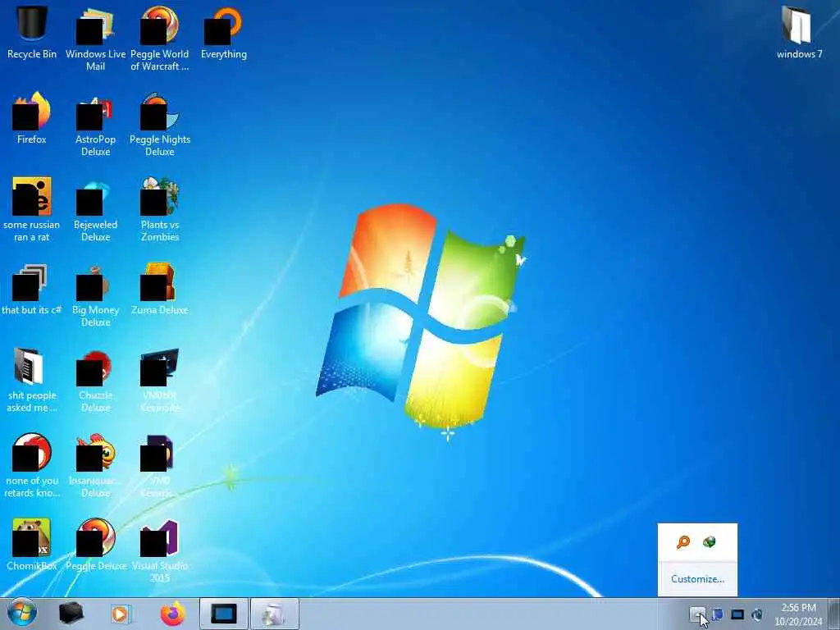The width and height of the screenshot is (840, 630).
Task: Switch to the recycle-bin-like taskbar window button
Action: (x=274, y=614)
